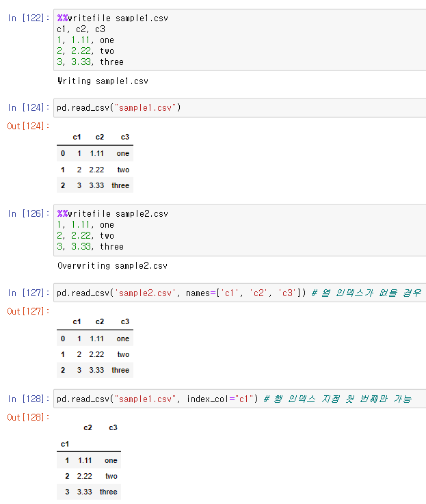Click cell 'two' in Out[127] table

coord(124,354)
